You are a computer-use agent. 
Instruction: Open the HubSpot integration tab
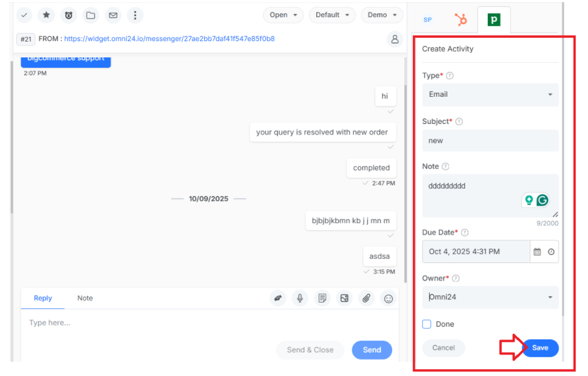[461, 20]
